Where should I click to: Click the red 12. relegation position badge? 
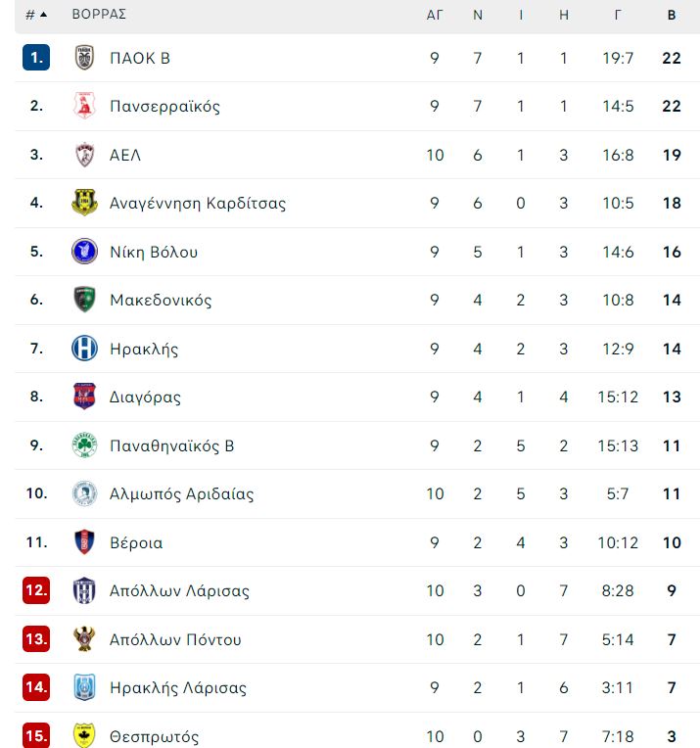coord(36,590)
